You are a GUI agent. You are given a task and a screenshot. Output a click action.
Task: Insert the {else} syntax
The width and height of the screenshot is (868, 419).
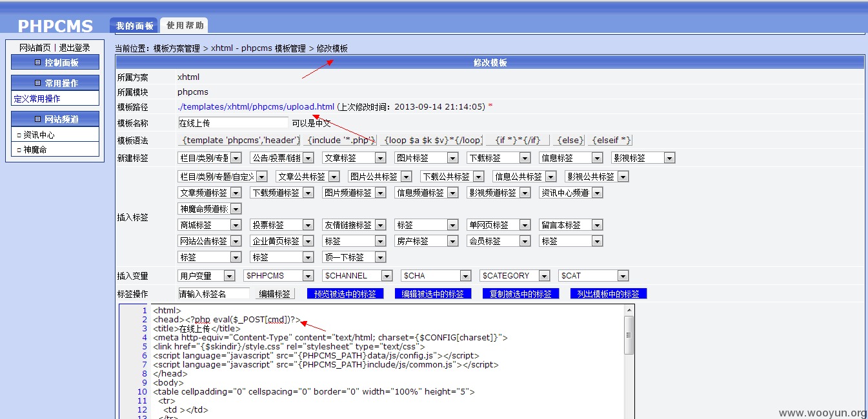[569, 140]
